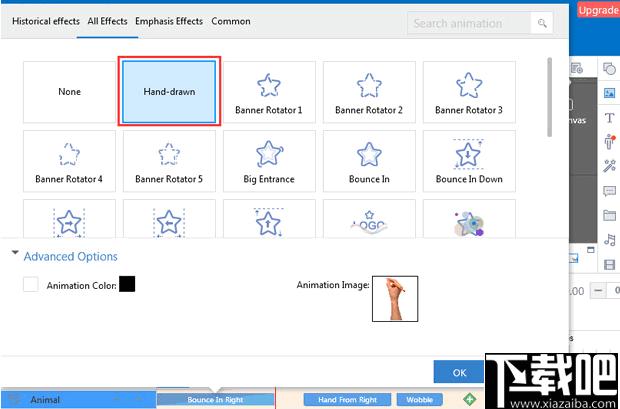Click the search magnifier icon
This screenshot has width=620, height=409.
pos(542,23)
